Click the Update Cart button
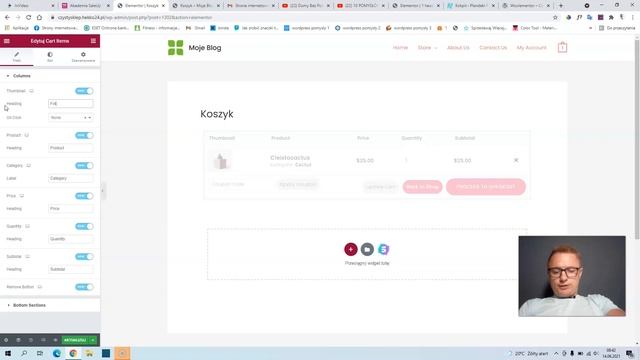Viewport: 640px width, 360px height. pos(381,187)
